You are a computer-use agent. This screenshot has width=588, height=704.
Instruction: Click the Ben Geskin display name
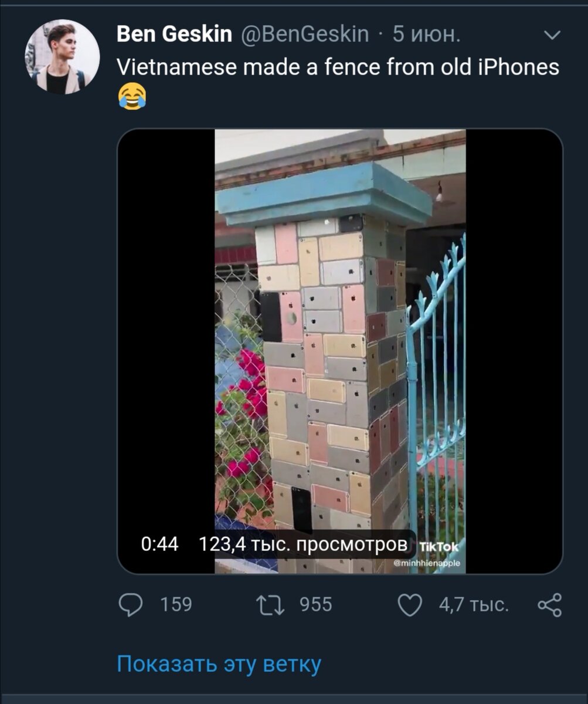tap(175, 35)
